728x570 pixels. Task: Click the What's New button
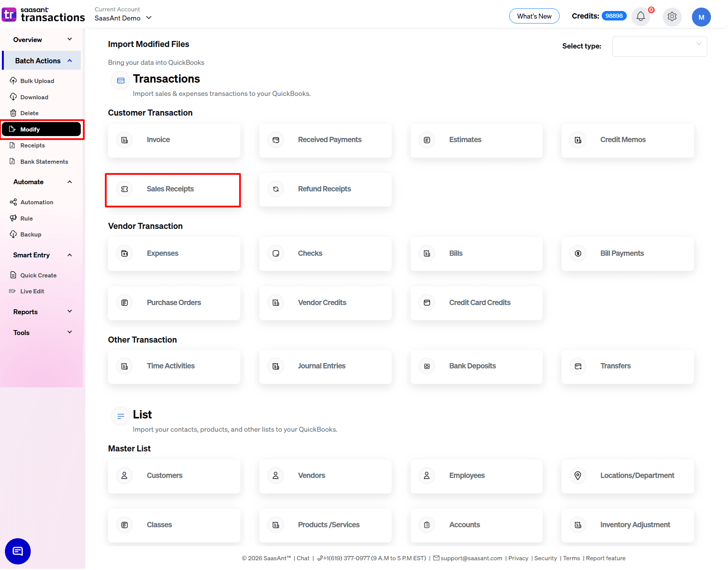pyautogui.click(x=534, y=16)
